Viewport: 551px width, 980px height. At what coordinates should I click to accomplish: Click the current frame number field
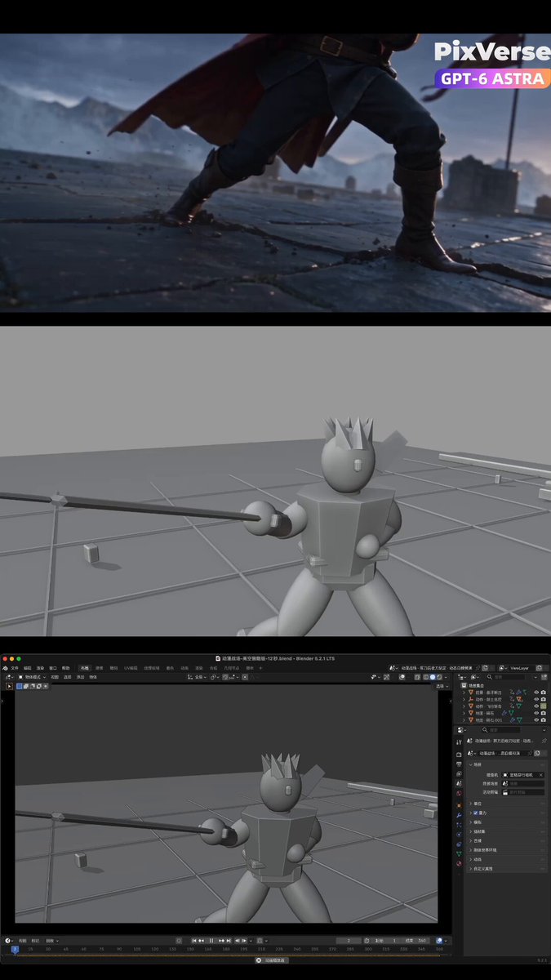[349, 940]
